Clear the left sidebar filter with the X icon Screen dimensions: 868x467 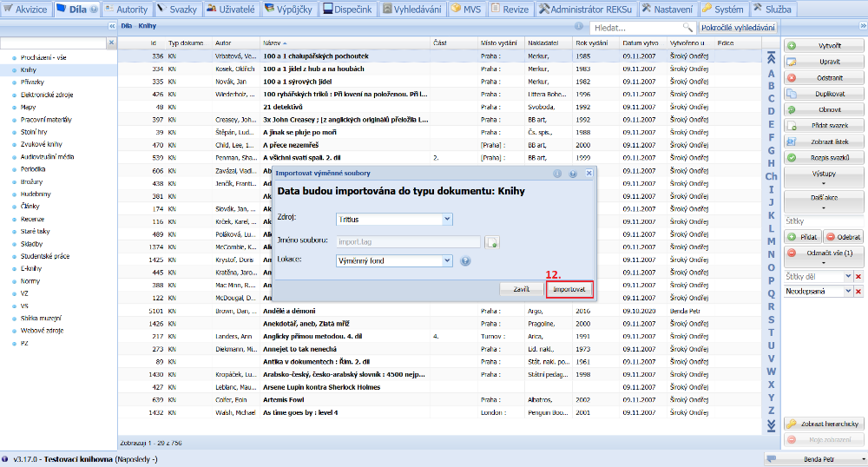pos(109,43)
